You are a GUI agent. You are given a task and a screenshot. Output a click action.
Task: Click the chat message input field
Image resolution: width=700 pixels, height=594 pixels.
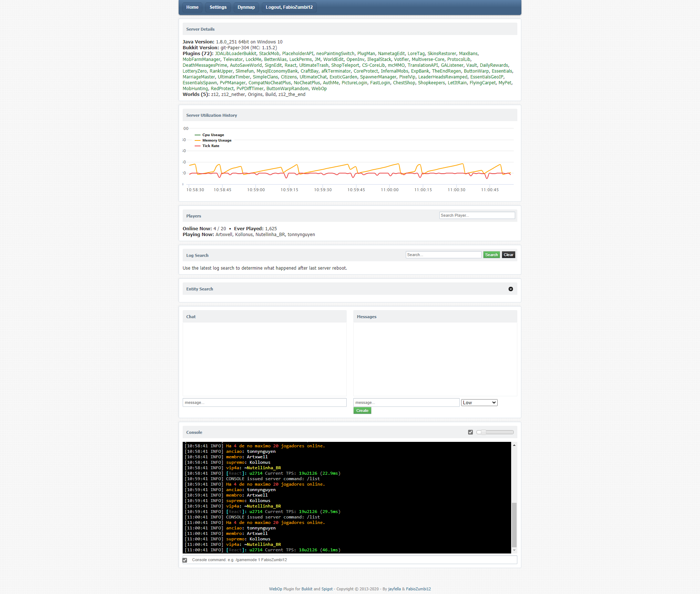265,402
